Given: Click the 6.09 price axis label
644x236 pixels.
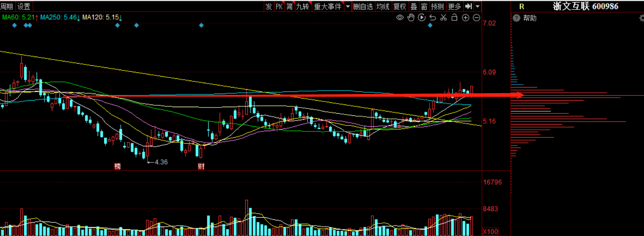Looking at the screenshot, I should tap(489, 72).
